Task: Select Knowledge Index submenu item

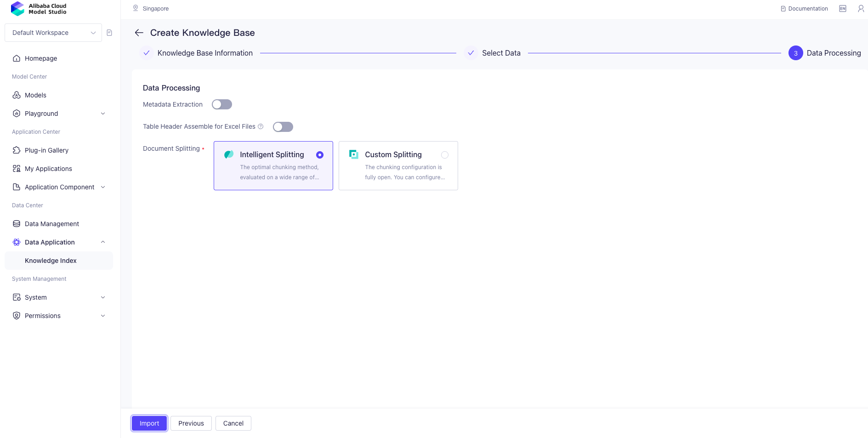Action: pyautogui.click(x=58, y=261)
